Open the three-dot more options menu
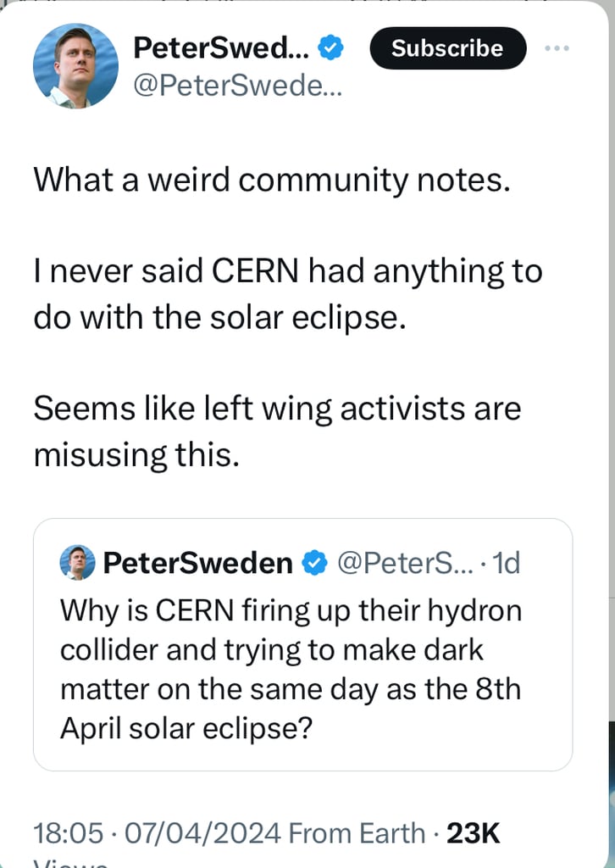This screenshot has width=615, height=868. tap(557, 48)
